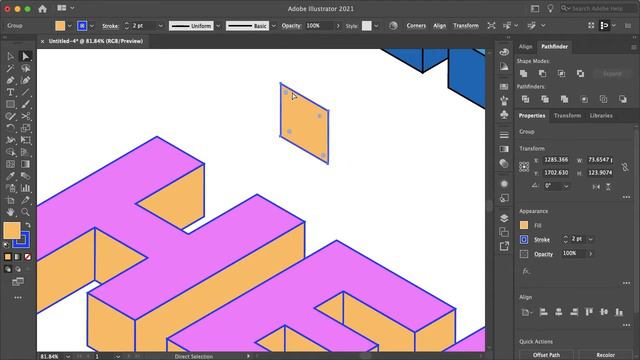This screenshot has width=640, height=360.
Task: Select the Rectangle tool
Action: (x=11, y=104)
